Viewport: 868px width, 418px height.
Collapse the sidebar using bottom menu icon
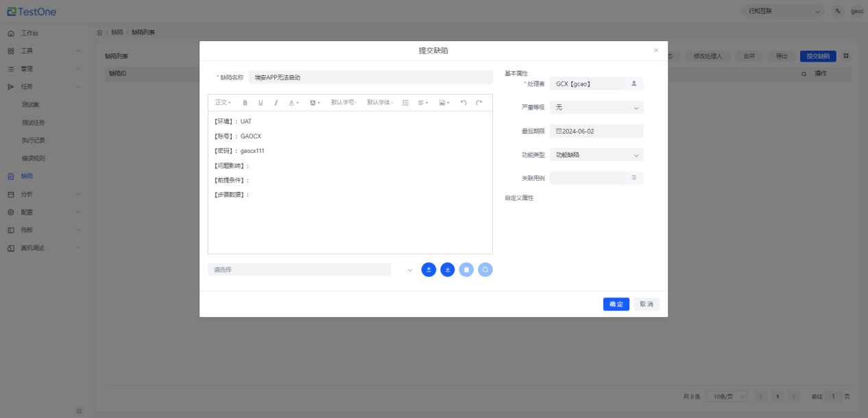(79, 411)
